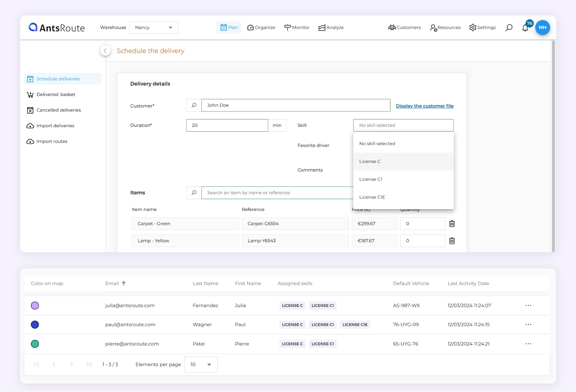Click Paul Wagner's blue map color circle
Image resolution: width=576 pixels, height=392 pixels.
[x=35, y=325]
